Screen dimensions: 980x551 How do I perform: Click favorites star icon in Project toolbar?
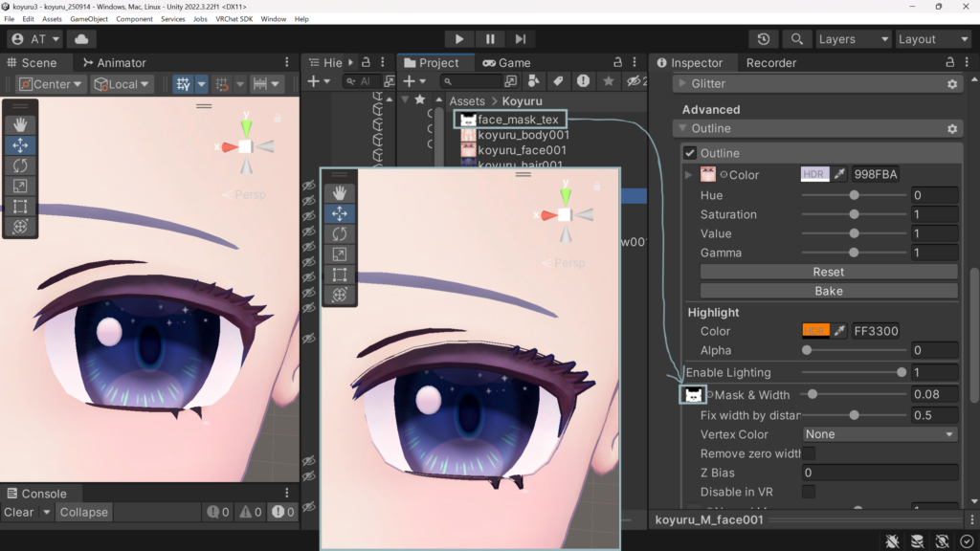coord(608,81)
